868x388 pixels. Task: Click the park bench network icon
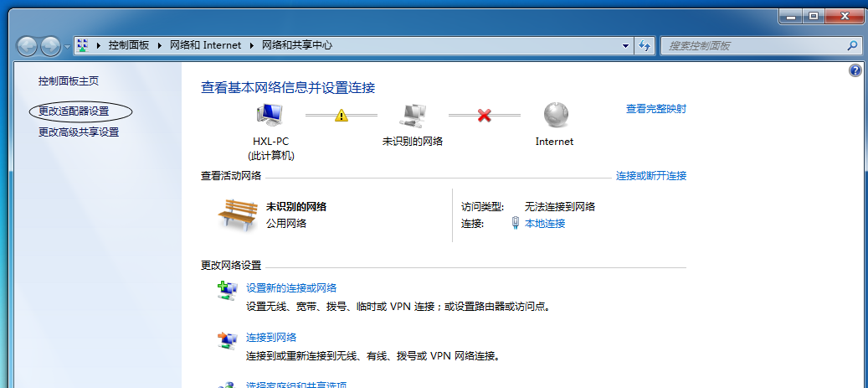pos(238,215)
